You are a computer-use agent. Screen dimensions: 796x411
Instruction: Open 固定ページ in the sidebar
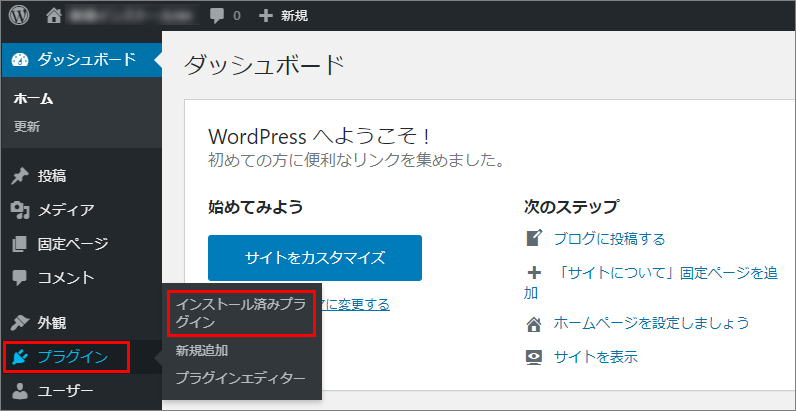(x=72, y=244)
